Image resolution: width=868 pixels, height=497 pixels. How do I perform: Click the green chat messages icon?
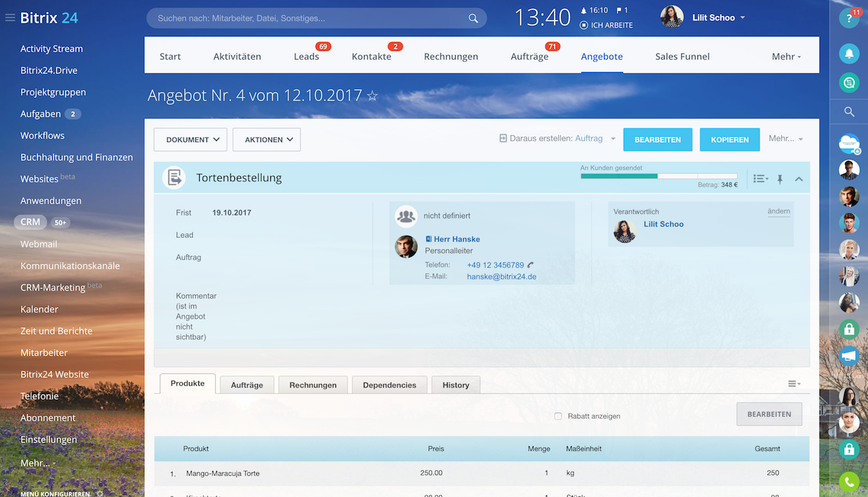click(849, 82)
